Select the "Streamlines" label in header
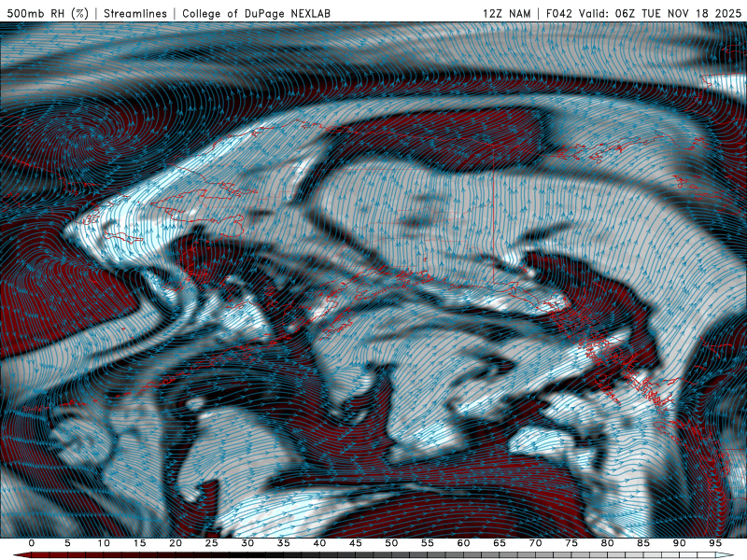The height and width of the screenshot is (560, 747). [135, 13]
